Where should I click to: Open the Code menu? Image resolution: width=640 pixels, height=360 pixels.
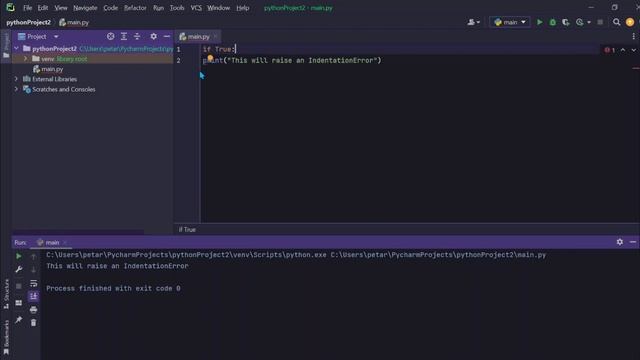tap(111, 8)
